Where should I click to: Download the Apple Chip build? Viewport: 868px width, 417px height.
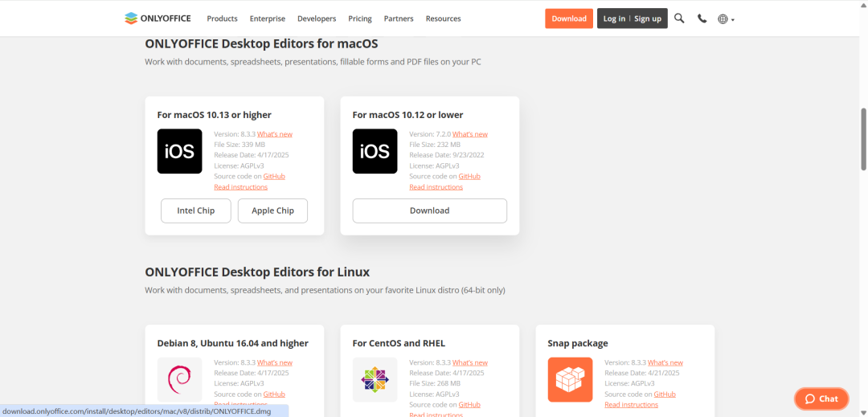[x=273, y=211]
